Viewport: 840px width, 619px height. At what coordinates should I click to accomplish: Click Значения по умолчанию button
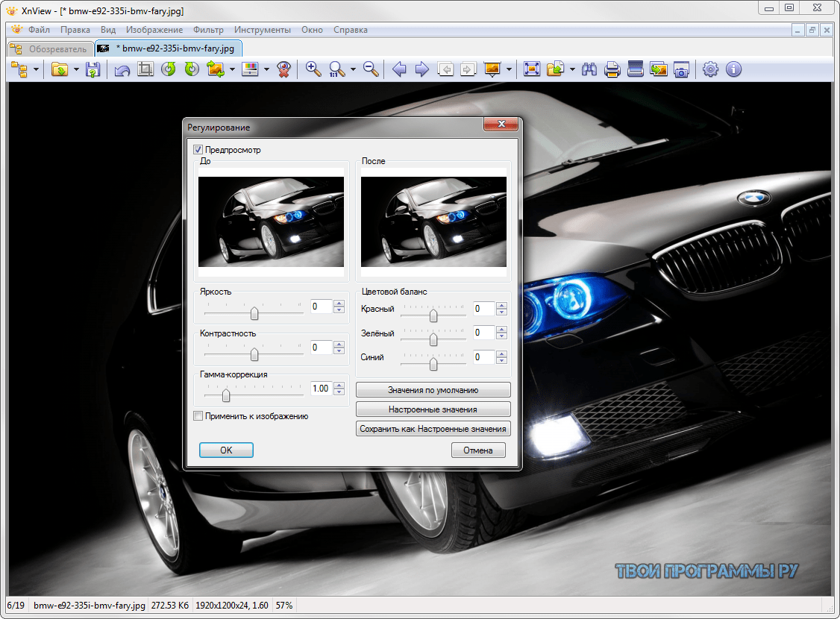[433, 390]
